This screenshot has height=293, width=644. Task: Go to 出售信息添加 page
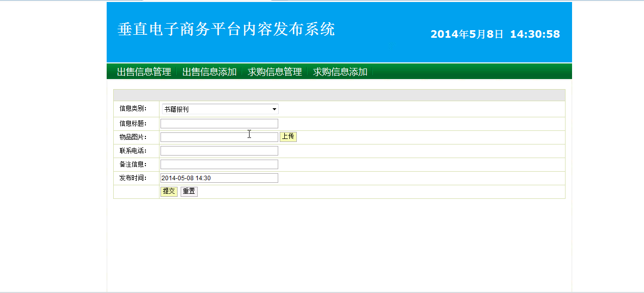(x=209, y=72)
